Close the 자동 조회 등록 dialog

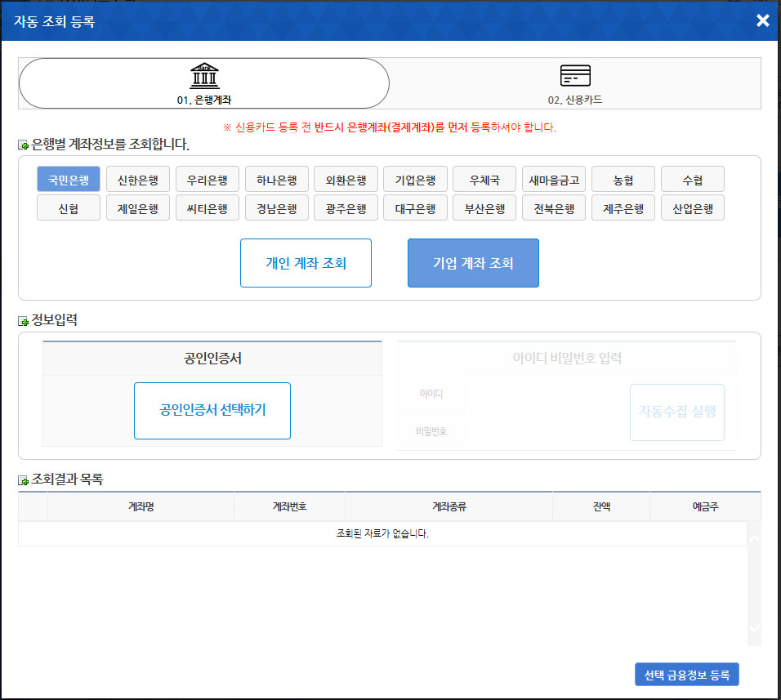coord(762,20)
